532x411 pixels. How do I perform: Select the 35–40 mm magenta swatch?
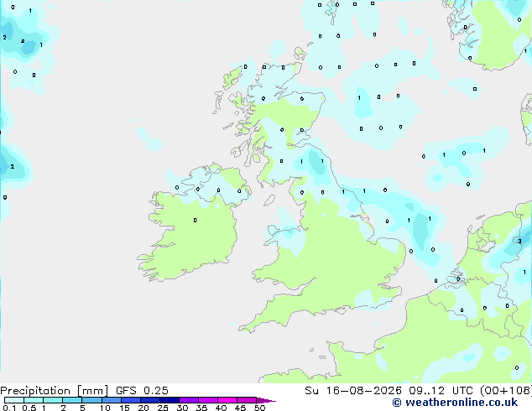click(208, 400)
